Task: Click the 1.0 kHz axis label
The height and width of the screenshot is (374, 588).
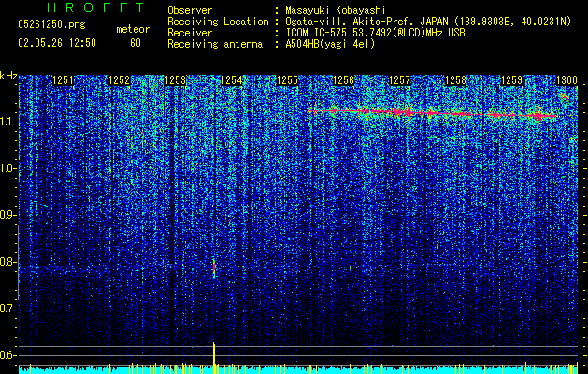Action: (7, 168)
